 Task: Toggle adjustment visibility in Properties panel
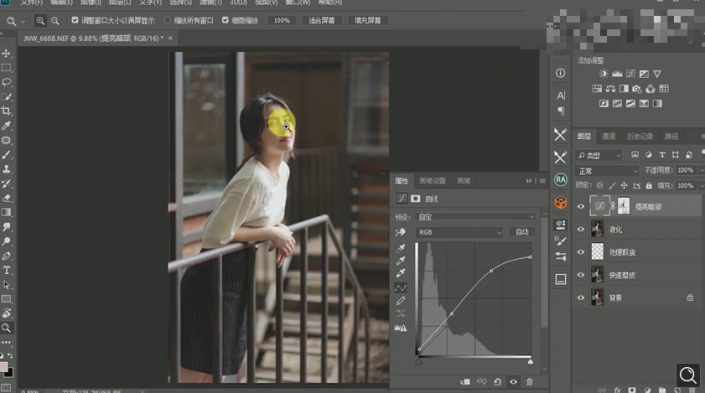click(x=513, y=382)
